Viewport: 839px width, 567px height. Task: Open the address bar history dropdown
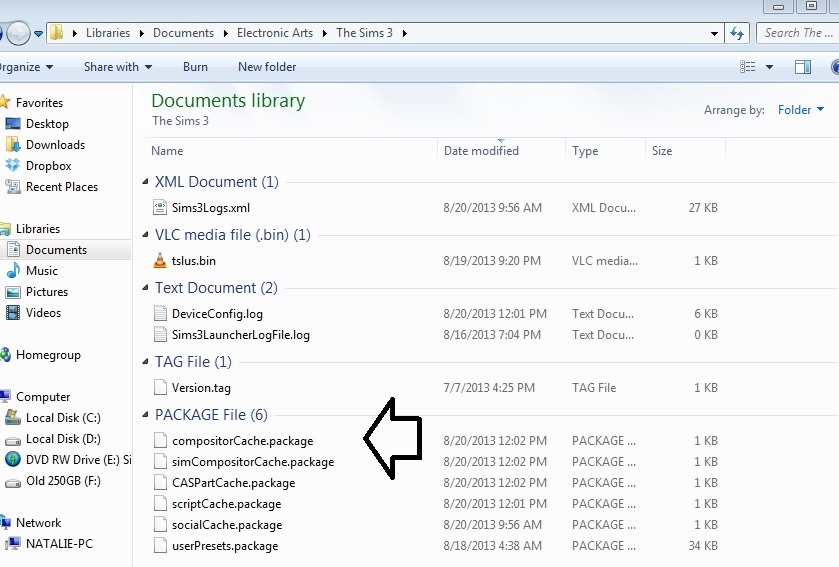(714, 33)
